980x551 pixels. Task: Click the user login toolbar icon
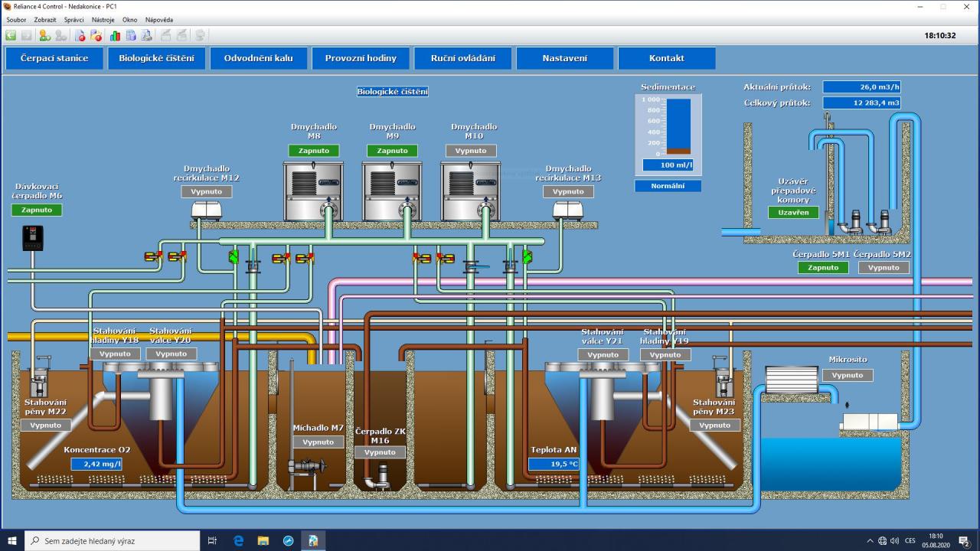point(44,35)
